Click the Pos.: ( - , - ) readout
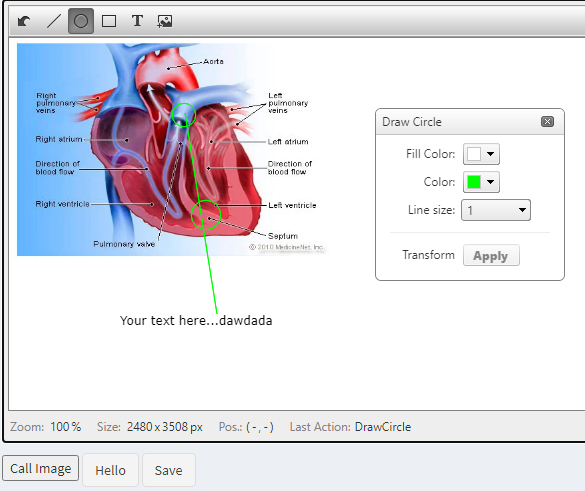The width and height of the screenshot is (585, 491). (246, 427)
